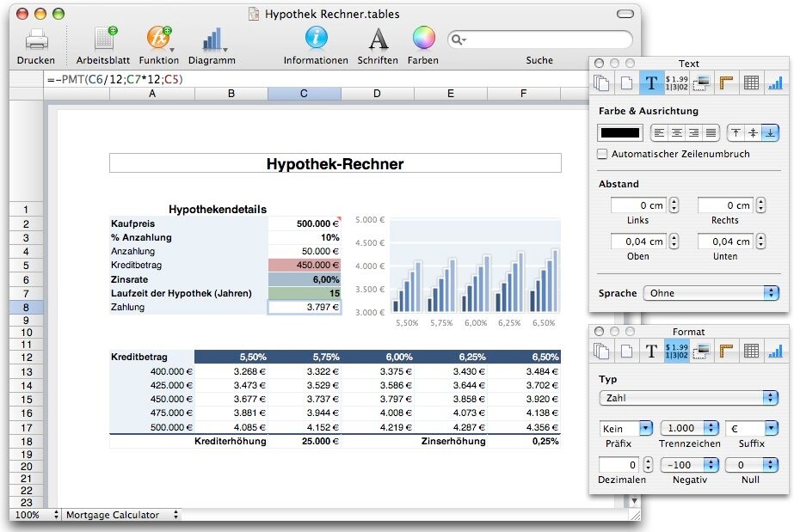794x532 pixels.
Task: Select row header 8
Action: (26, 307)
